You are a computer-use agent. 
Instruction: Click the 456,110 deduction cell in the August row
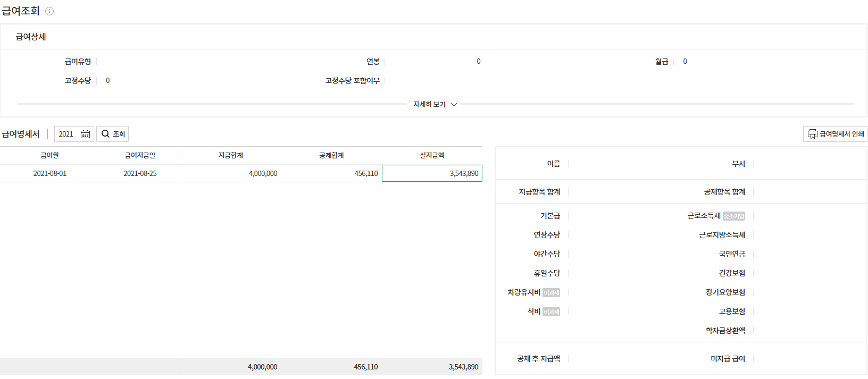[366, 173]
